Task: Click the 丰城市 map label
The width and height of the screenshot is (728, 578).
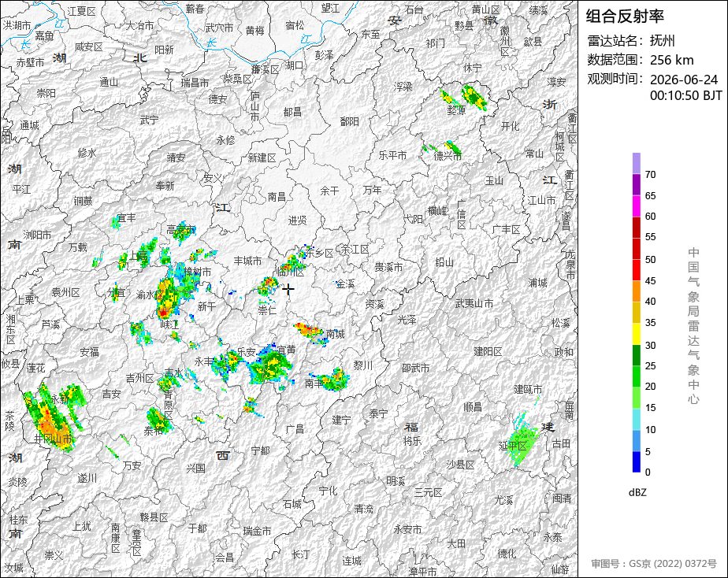Action: pos(247,261)
